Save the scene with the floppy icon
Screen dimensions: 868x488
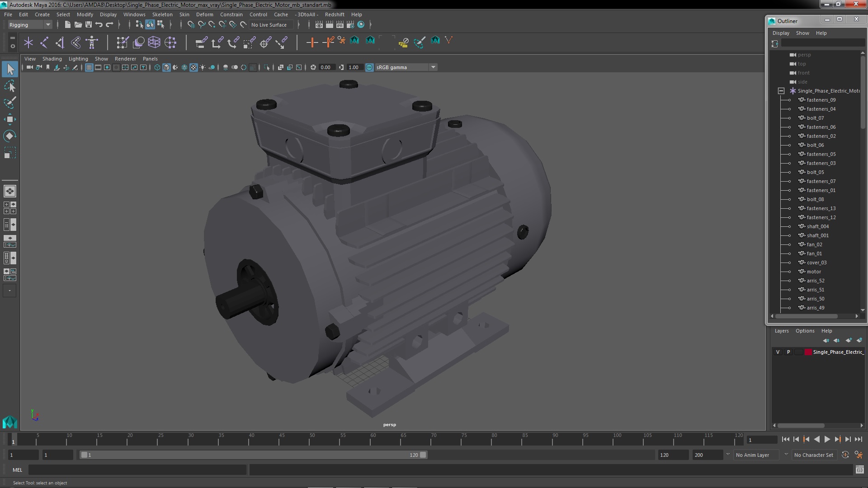click(89, 24)
